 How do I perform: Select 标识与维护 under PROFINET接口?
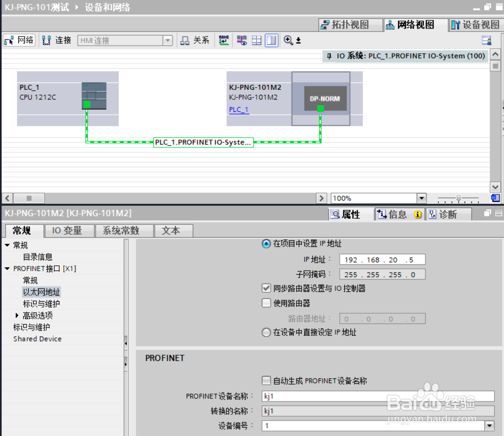point(41,304)
